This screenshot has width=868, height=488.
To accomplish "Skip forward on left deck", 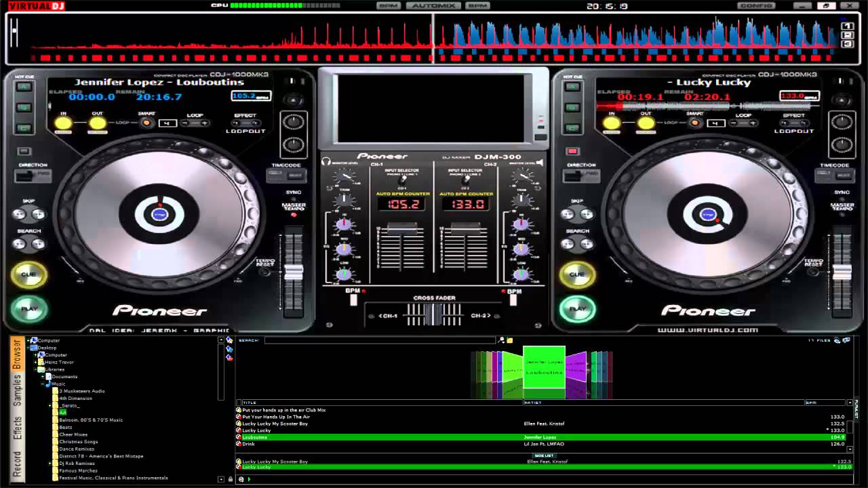I will coord(38,214).
